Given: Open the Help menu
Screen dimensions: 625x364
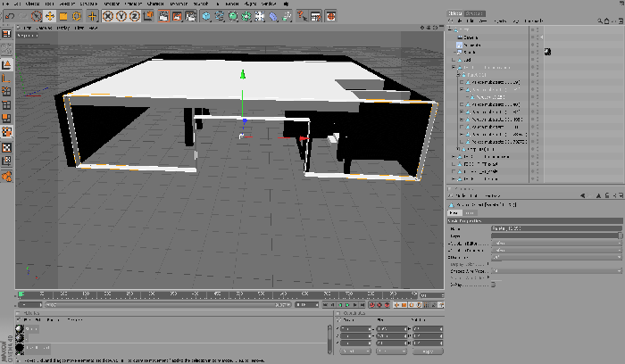Looking at the screenshot, I should [287, 4].
